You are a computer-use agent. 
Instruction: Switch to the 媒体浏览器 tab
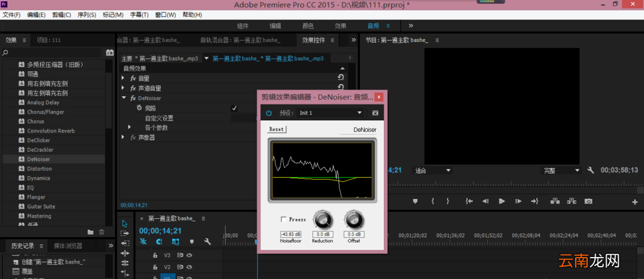click(x=68, y=245)
